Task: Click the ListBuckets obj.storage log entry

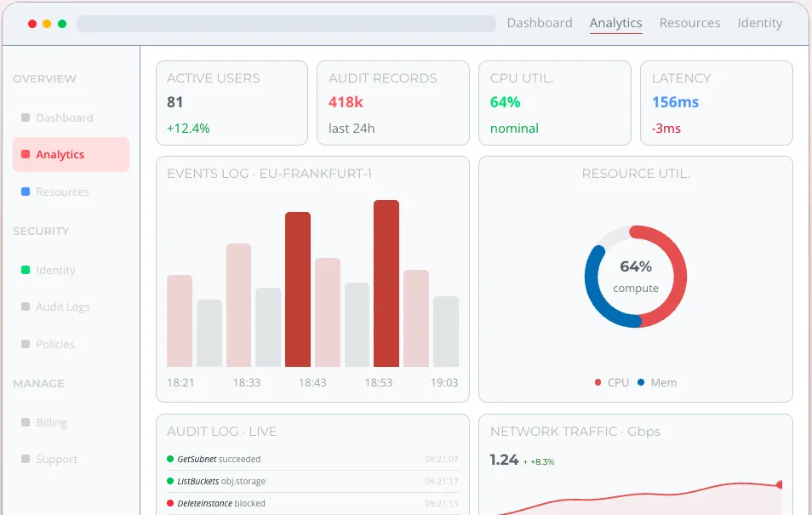Action: (x=312, y=481)
